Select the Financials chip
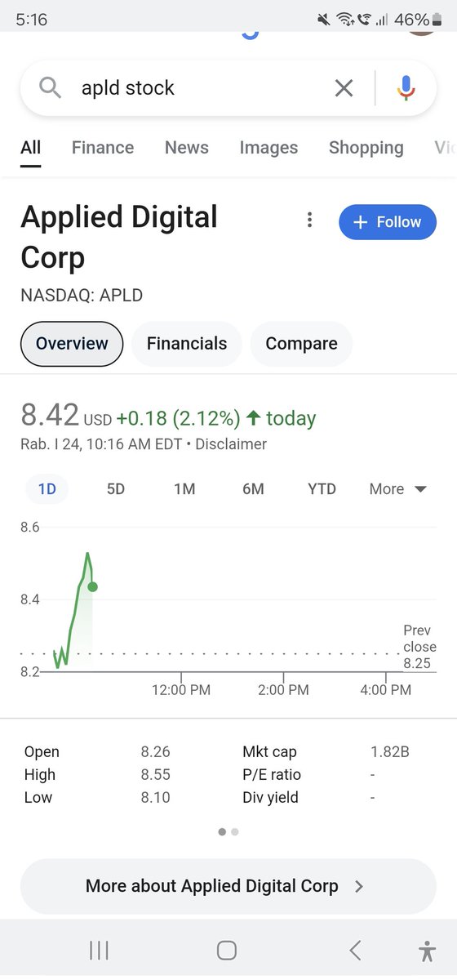Image resolution: width=457 pixels, height=980 pixels. coord(187,344)
